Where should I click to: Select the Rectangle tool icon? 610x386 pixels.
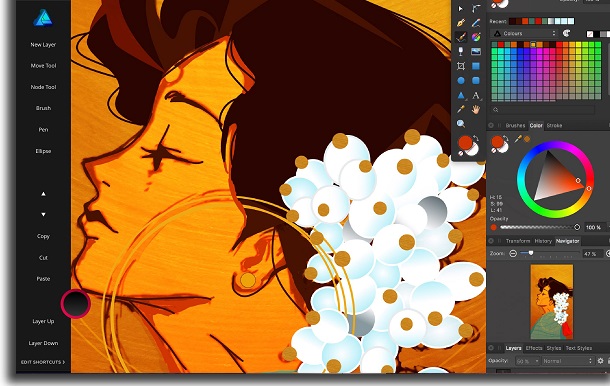(476, 66)
